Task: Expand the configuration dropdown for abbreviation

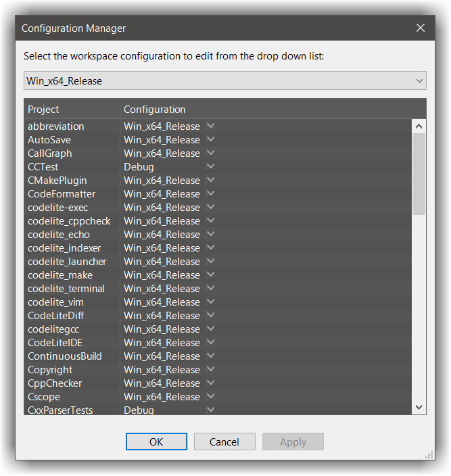Action: pyautogui.click(x=211, y=126)
